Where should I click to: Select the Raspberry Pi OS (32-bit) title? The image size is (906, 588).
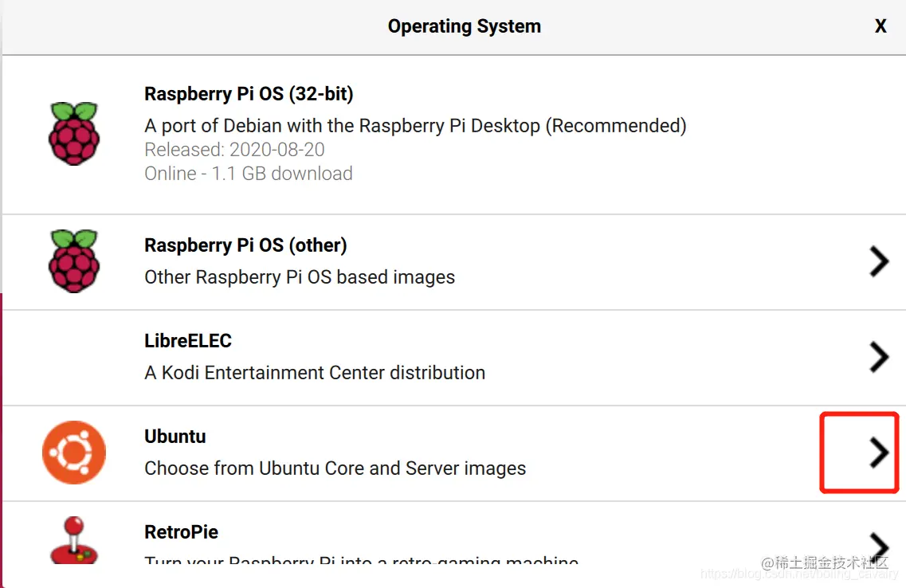point(249,94)
